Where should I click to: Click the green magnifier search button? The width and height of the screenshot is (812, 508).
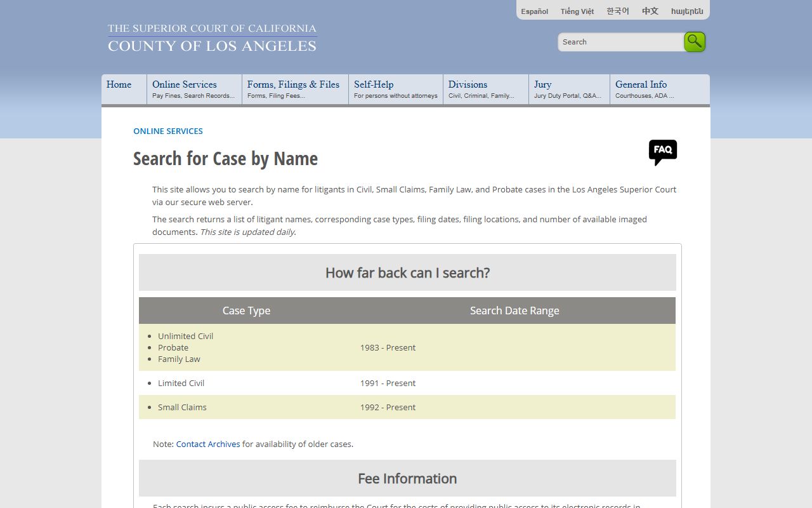point(695,42)
